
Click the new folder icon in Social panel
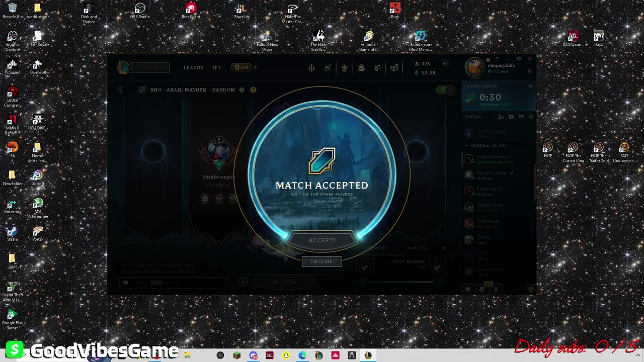click(511, 117)
